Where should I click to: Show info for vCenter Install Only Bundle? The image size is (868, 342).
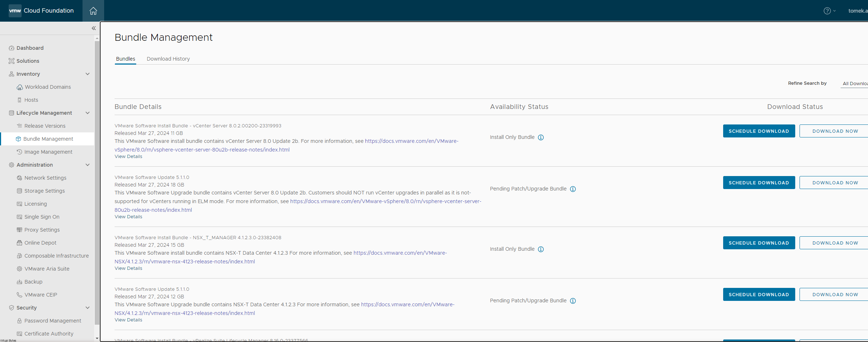click(541, 137)
